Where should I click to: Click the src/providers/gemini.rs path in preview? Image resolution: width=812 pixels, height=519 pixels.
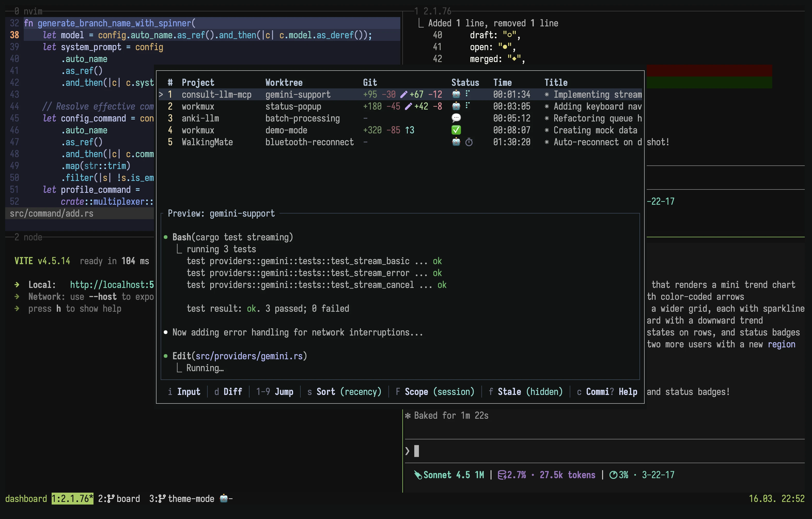(249, 356)
